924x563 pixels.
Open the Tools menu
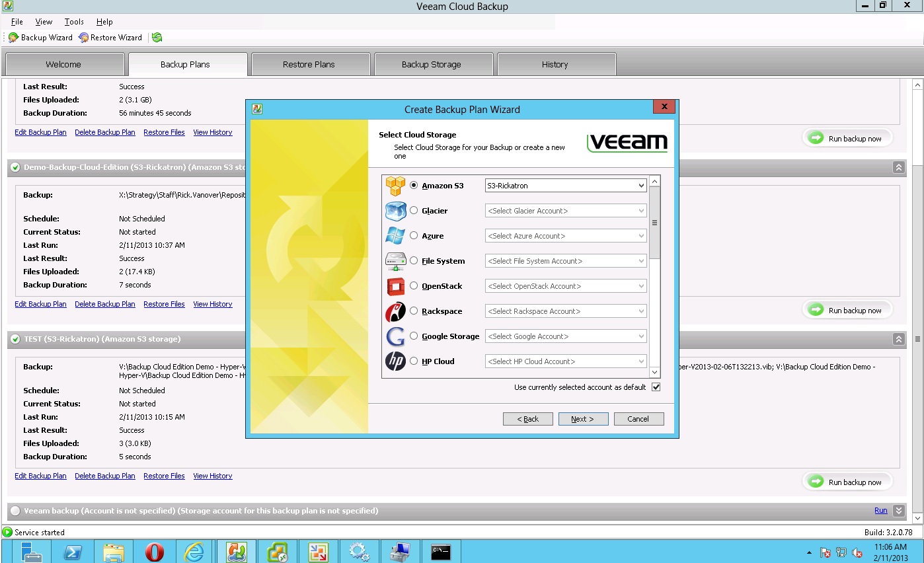[x=74, y=22]
